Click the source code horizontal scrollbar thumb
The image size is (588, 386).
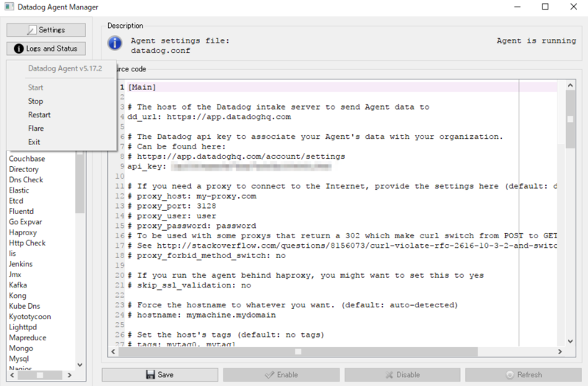coord(298,351)
